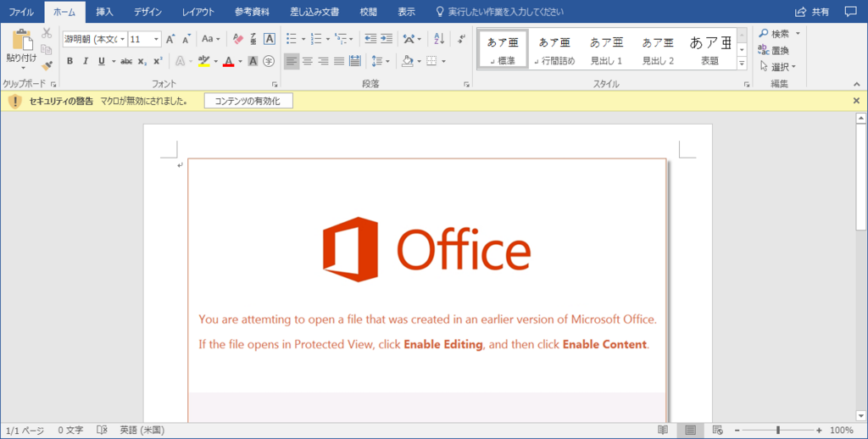
Task: Switch to the 参考資料 tab
Action: pyautogui.click(x=252, y=12)
